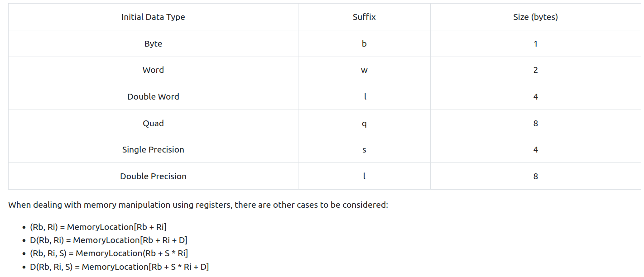Select the "Double Precision" cell
The width and height of the screenshot is (644, 277).
tap(153, 177)
